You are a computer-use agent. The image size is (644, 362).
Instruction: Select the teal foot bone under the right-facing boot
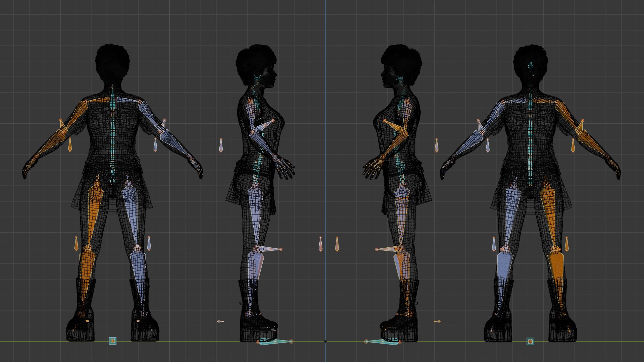tap(274, 342)
